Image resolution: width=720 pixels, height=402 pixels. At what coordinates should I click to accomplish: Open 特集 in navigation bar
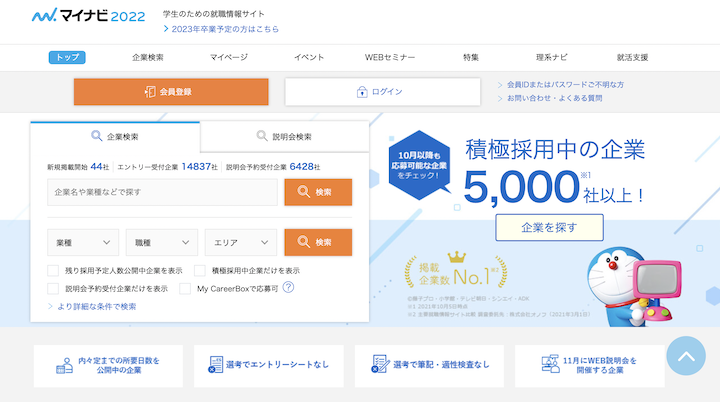point(471,57)
